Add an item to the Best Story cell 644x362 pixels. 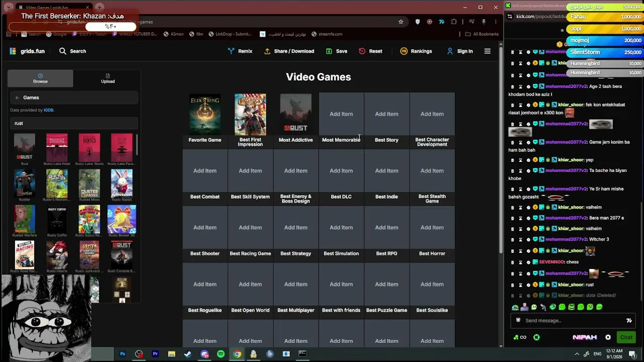tap(386, 114)
